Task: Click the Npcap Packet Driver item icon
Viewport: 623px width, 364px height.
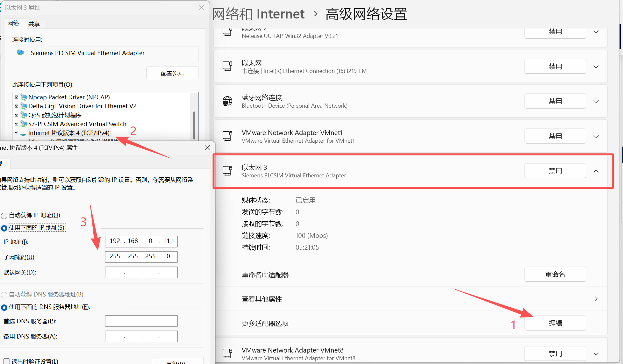Action: pos(24,97)
